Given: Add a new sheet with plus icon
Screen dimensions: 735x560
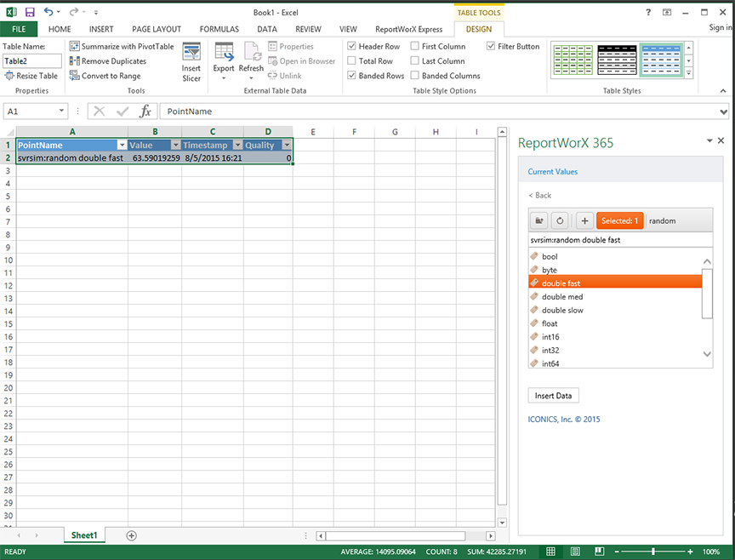Looking at the screenshot, I should pos(131,535).
